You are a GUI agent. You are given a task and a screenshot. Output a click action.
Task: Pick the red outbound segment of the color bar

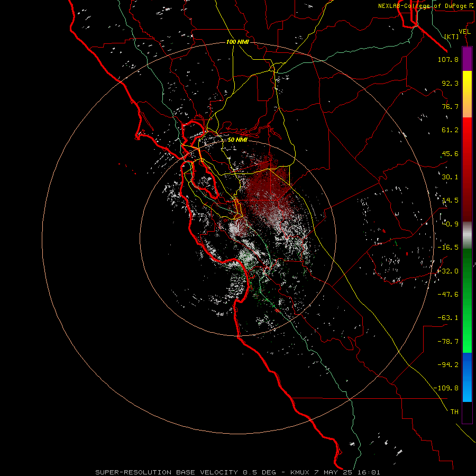click(x=467, y=169)
